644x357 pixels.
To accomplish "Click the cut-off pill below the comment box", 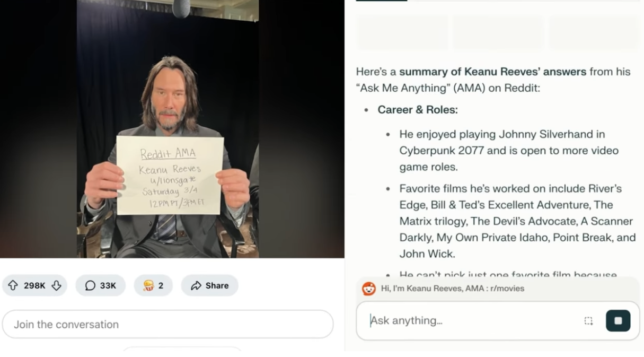I will [x=182, y=349].
